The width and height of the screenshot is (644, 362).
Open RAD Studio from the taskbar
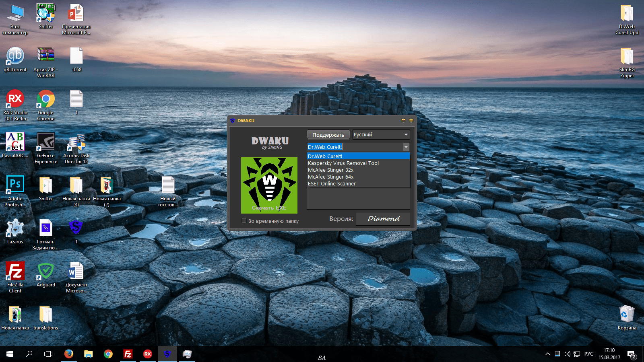tap(148, 354)
